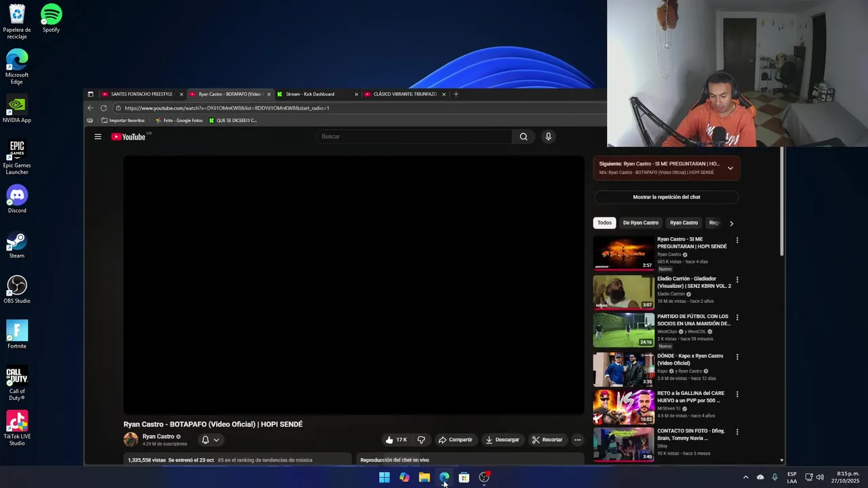This screenshot has height=488, width=868.
Task: Switch to Stream - Kick Dashboard tab
Action: [317, 94]
